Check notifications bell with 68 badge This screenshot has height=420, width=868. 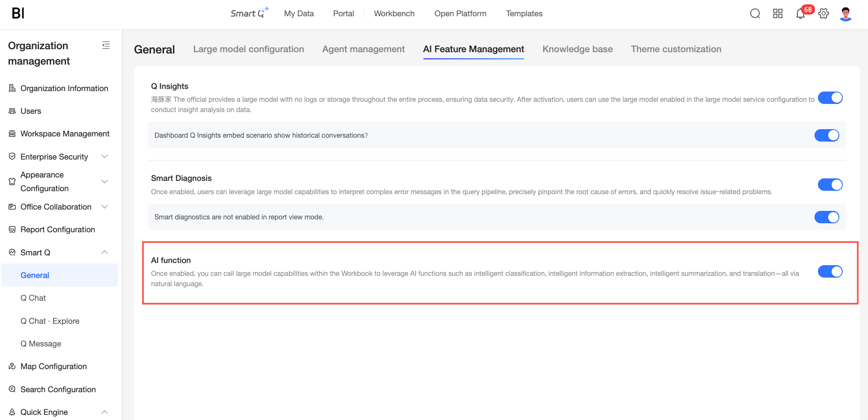point(800,14)
